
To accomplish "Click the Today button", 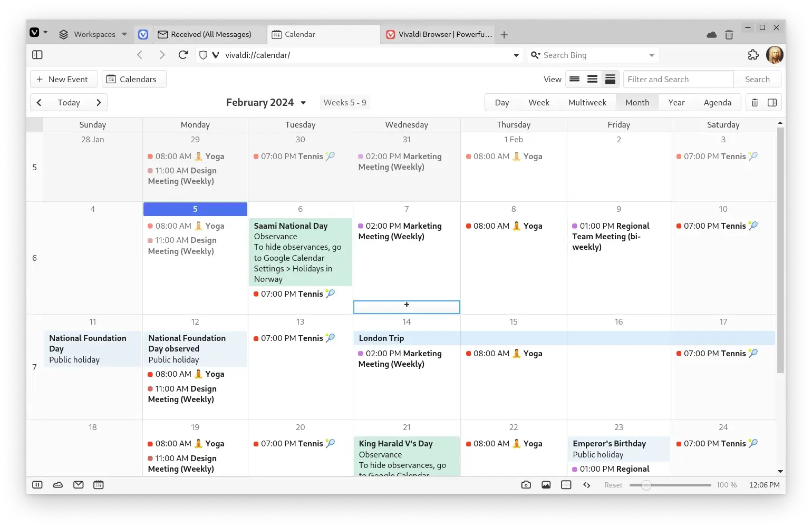I will tap(69, 103).
